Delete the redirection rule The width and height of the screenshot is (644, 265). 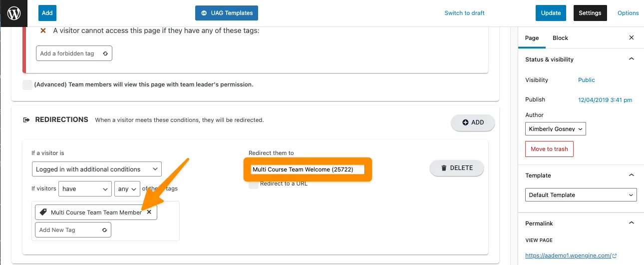click(456, 168)
